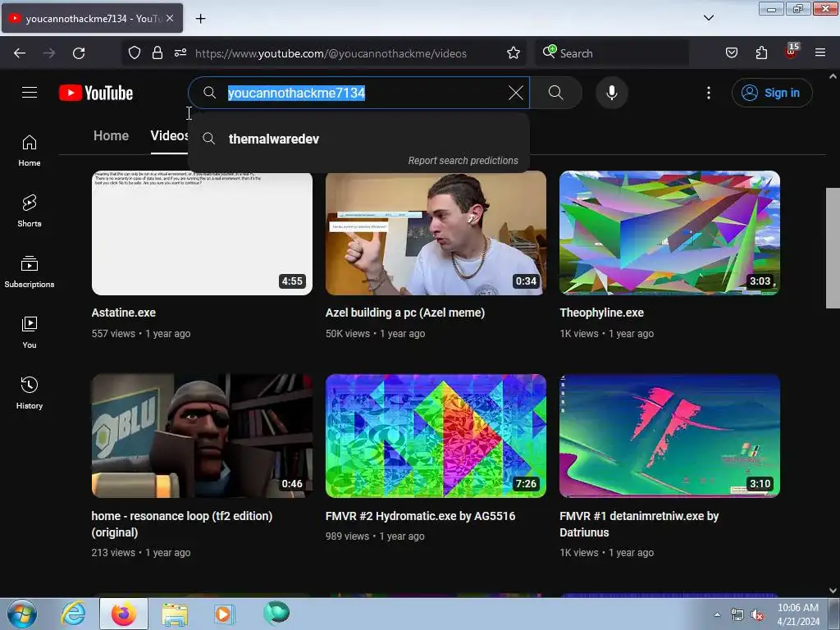
Task: Switch to the channel Home tab
Action: coord(111,135)
